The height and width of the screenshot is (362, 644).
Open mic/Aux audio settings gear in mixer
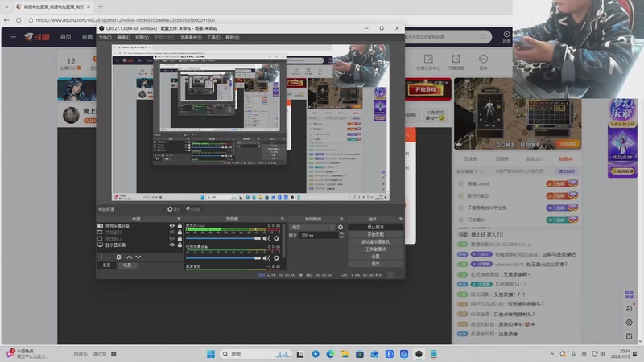coord(276,238)
